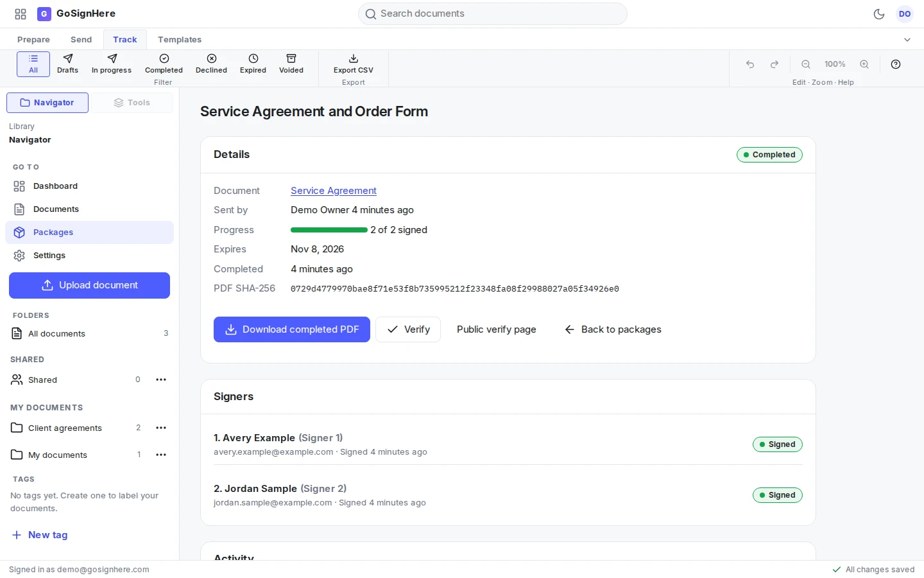The width and height of the screenshot is (924, 578).
Task: Create a New tag
Action: click(x=40, y=535)
